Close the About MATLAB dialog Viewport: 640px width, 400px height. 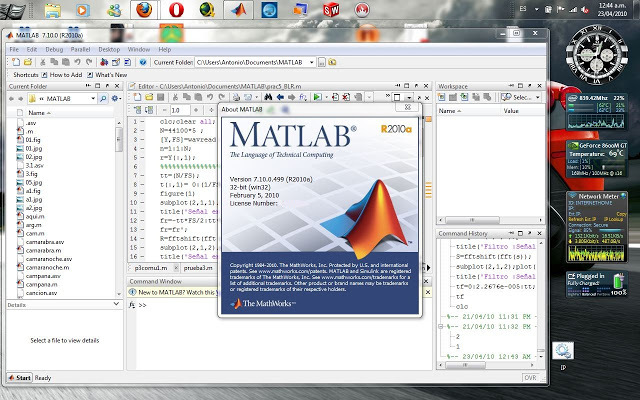[x=407, y=107]
